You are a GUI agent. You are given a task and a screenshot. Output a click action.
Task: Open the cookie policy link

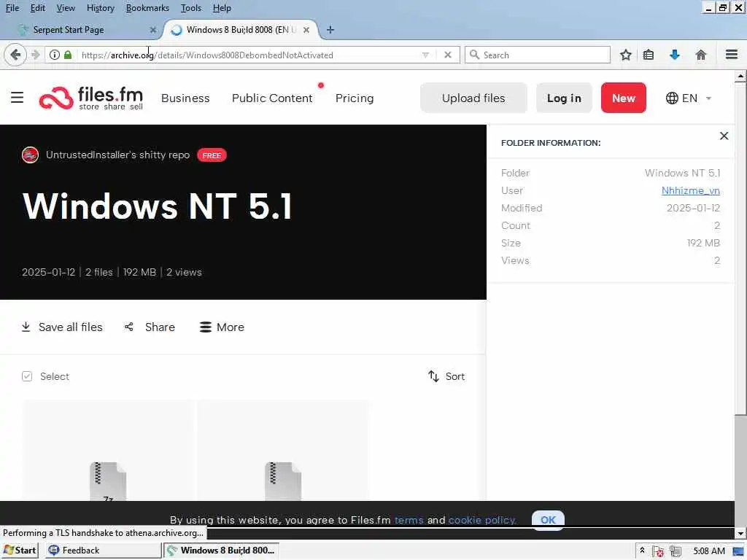point(482,519)
